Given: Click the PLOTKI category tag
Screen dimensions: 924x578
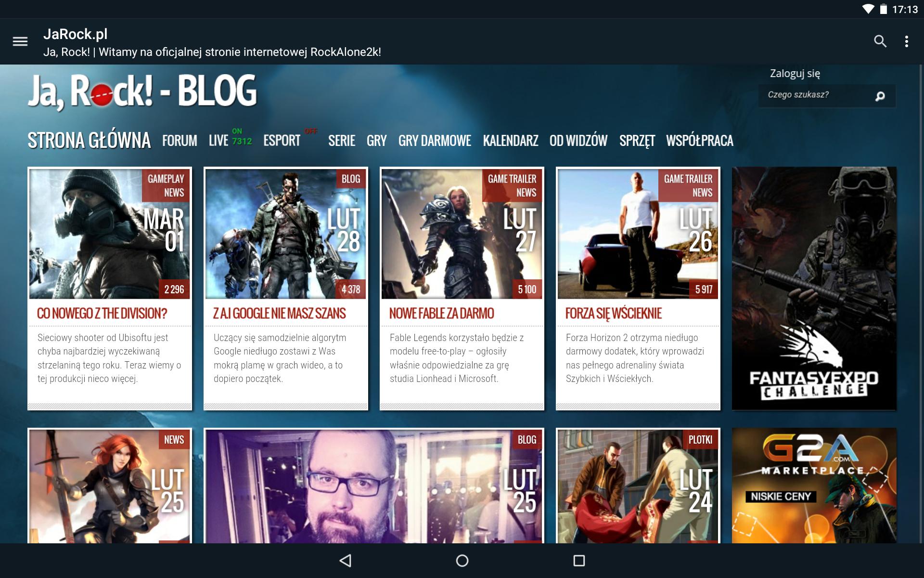Looking at the screenshot, I should pos(700,440).
